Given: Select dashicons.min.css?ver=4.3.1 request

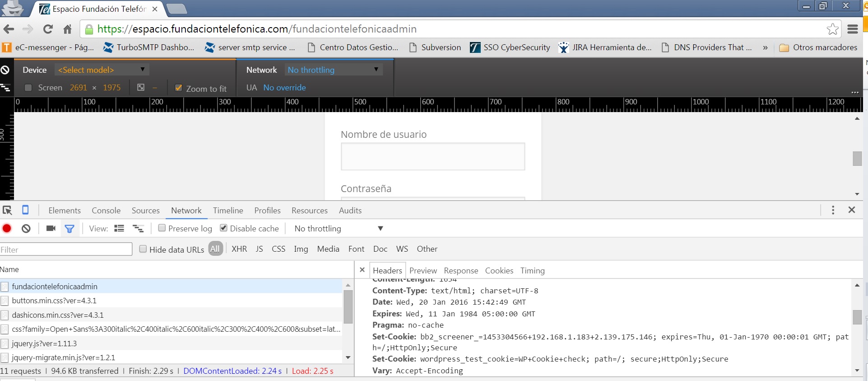Looking at the screenshot, I should coord(172,315).
